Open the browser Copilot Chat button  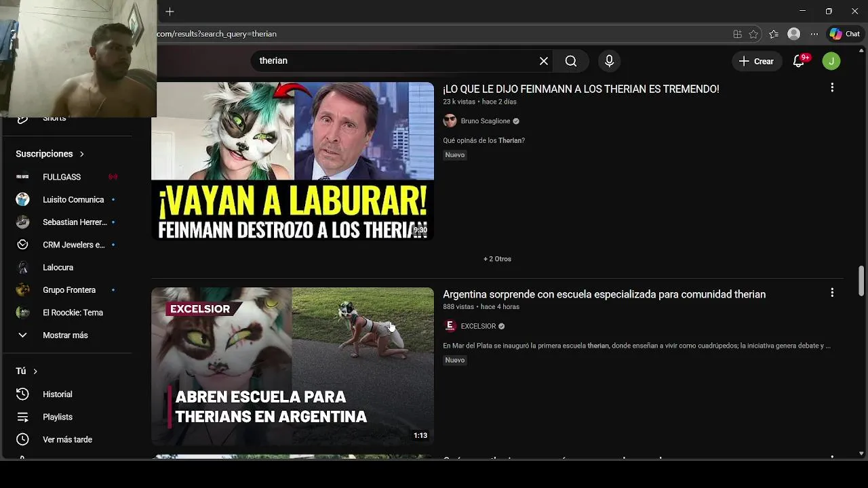[x=845, y=34]
